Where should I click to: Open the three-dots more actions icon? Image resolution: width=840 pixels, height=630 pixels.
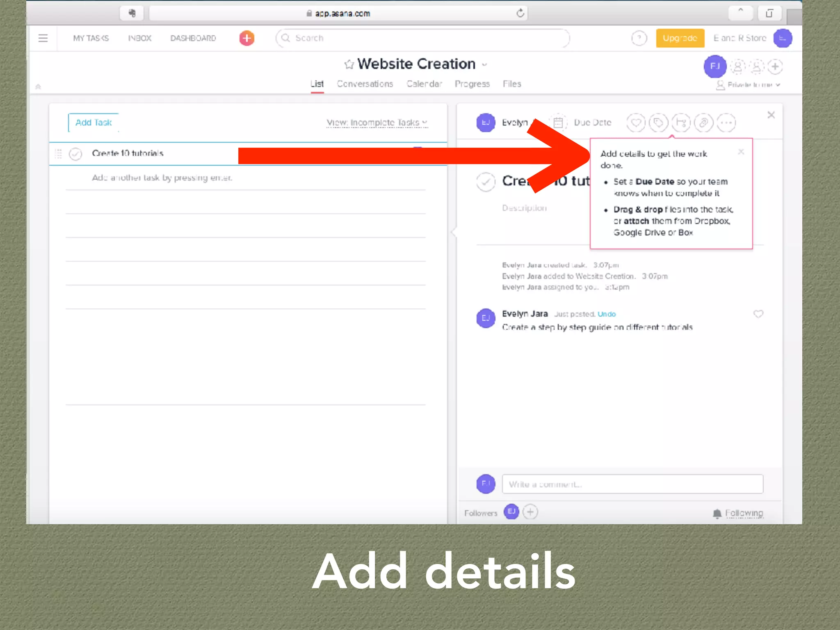pyautogui.click(x=726, y=123)
